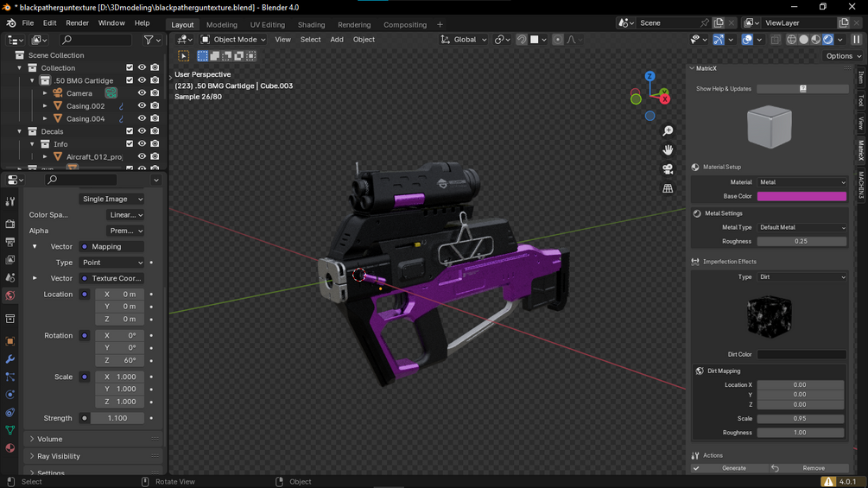Open the Object properties tab icon
The image size is (868, 488).
10,341
